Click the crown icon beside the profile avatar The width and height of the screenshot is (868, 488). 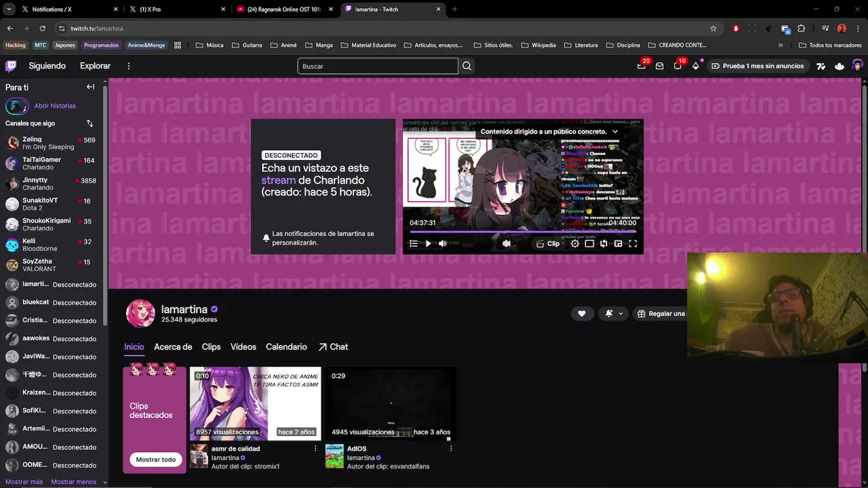tap(840, 66)
